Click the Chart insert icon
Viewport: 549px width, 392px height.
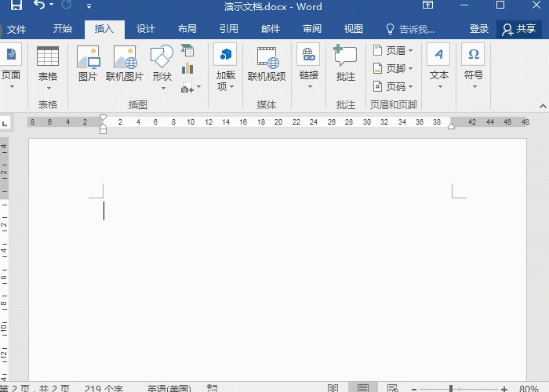[187, 68]
